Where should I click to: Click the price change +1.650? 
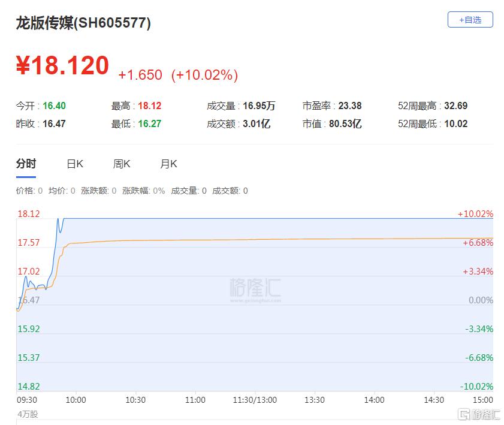click(x=140, y=75)
